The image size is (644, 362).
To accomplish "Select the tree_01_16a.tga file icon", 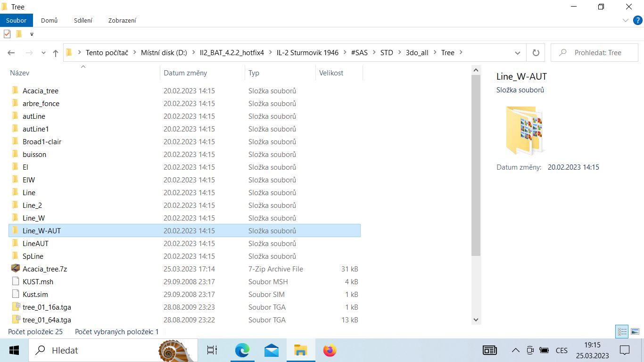I will [x=15, y=307].
